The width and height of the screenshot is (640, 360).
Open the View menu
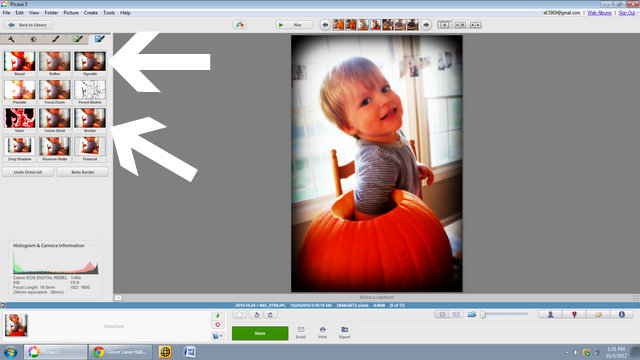pos(34,13)
